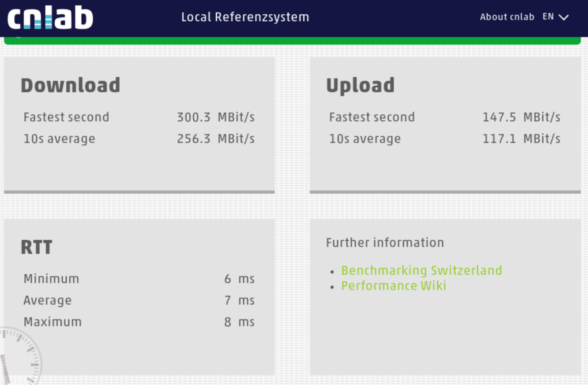Select the 147.5 MBit/s upload fastest value
588x385 pixels.
click(521, 117)
